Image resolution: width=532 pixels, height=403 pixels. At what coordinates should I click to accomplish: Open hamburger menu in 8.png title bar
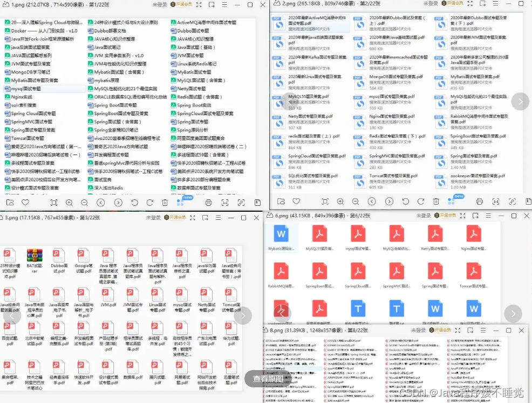(x=483, y=330)
